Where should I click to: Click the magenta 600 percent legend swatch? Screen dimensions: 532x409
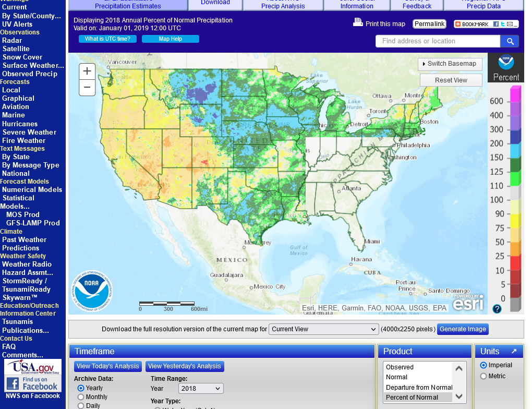[x=515, y=94]
